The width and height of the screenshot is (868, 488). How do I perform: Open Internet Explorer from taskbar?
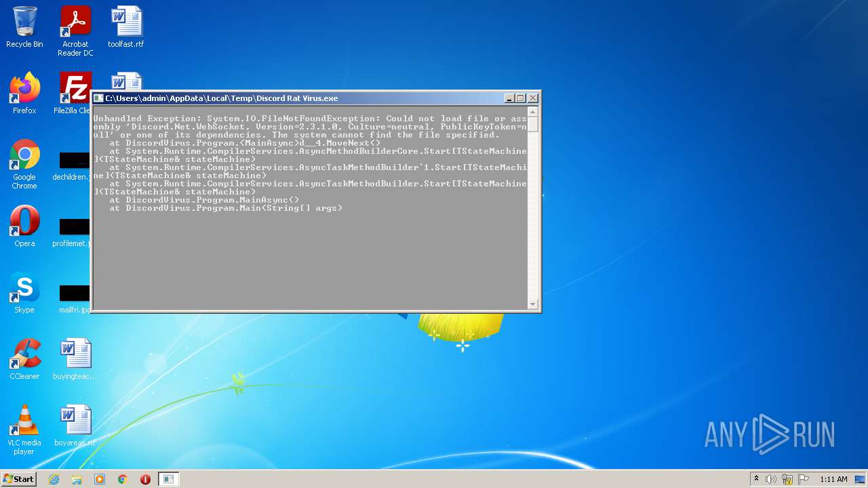click(54, 479)
